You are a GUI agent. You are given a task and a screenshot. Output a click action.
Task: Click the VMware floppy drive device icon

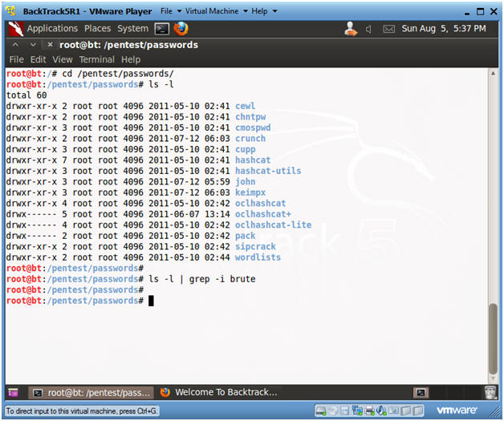pos(344,410)
